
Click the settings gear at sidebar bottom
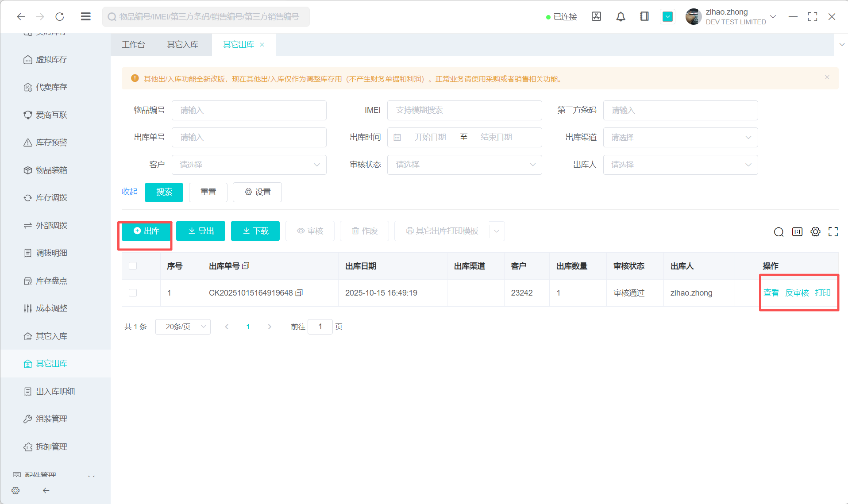16,490
